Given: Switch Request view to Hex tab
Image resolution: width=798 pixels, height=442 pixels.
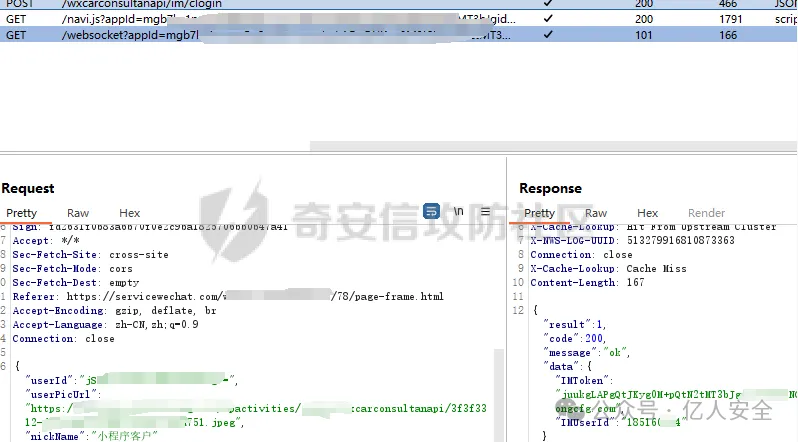Looking at the screenshot, I should pyautogui.click(x=129, y=213).
